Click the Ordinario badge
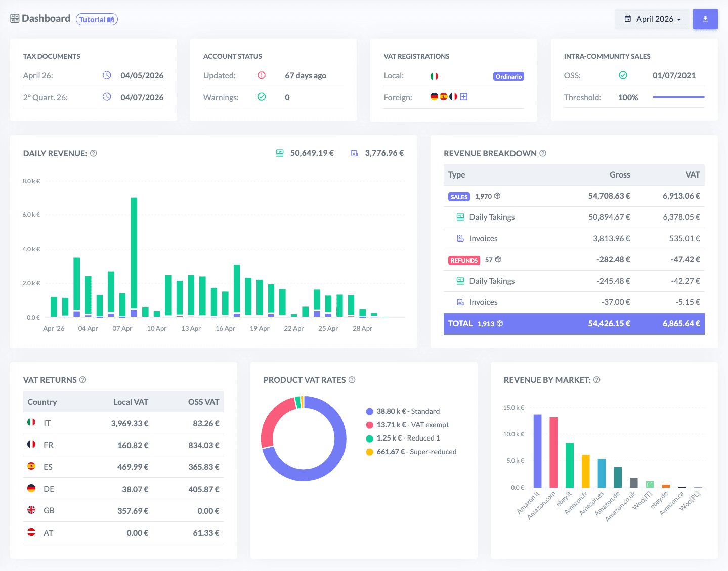728x571 pixels. pyautogui.click(x=508, y=76)
